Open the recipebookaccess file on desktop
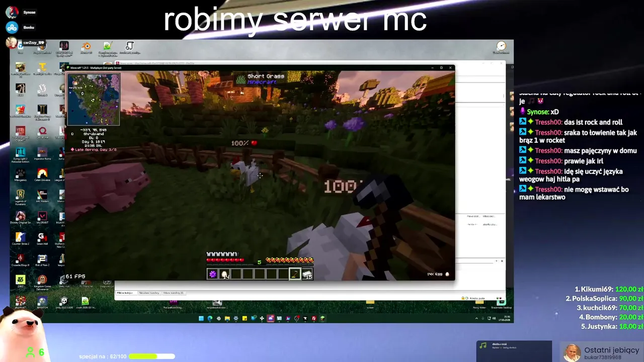 (x=217, y=304)
